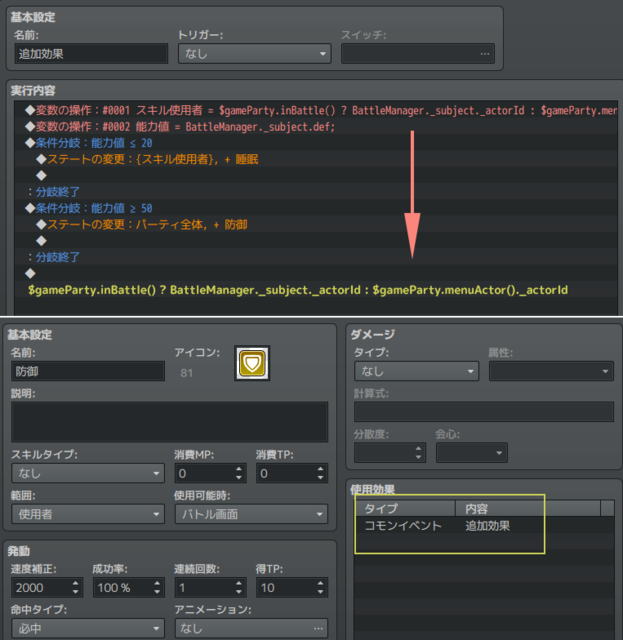Image resolution: width=623 pixels, height=640 pixels.
Task: Open the トリガー dropdown set to なし
Action: pos(254,53)
